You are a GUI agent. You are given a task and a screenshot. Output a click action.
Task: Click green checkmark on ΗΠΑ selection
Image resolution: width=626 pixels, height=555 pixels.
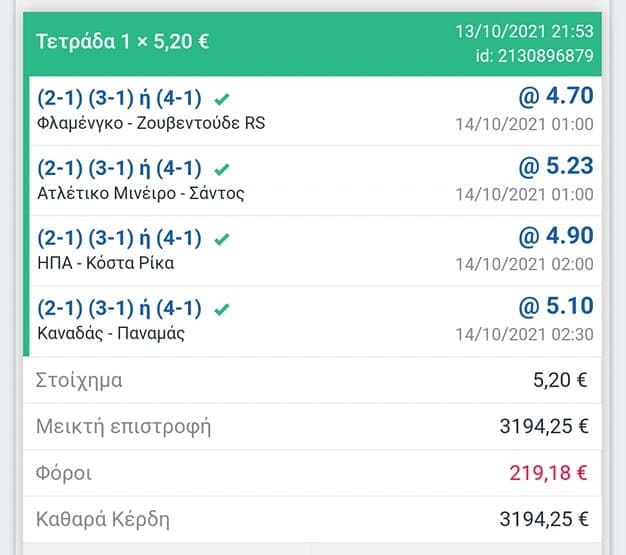[222, 239]
